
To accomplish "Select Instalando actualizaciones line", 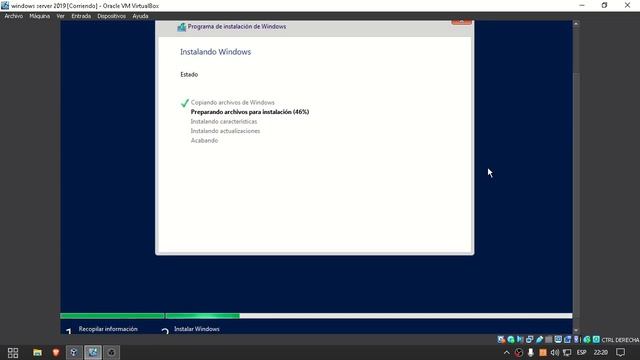I will click(x=225, y=131).
